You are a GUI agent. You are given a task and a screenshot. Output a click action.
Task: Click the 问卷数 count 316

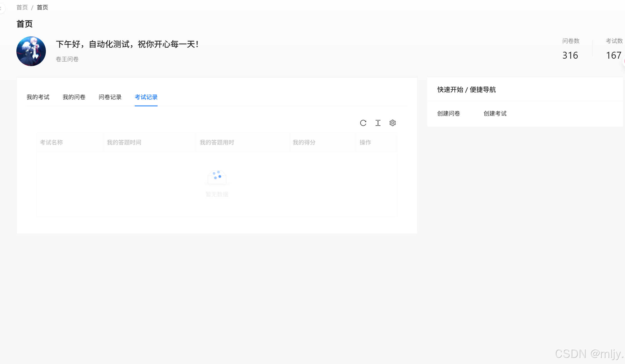(x=570, y=55)
